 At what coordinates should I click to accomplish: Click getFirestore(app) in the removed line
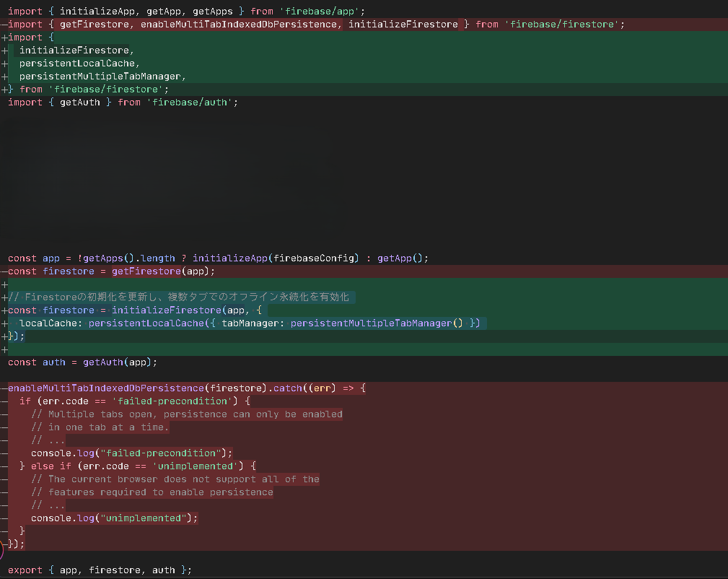[163, 271]
